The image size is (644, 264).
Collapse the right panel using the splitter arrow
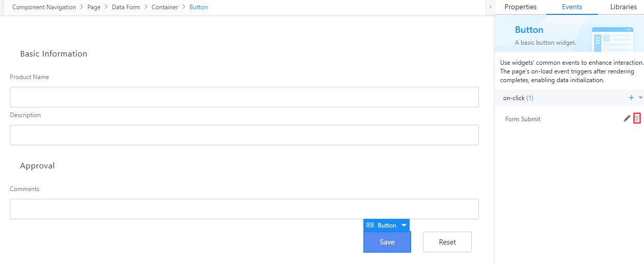(490, 7)
